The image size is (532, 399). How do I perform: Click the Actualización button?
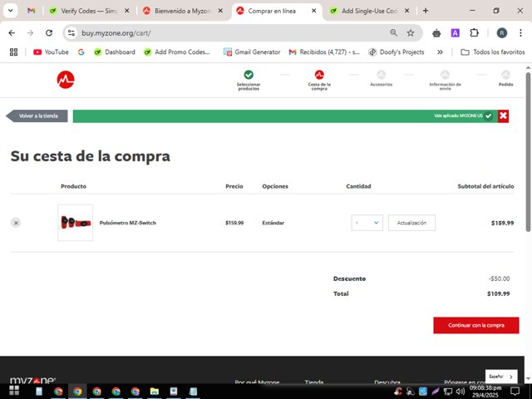(411, 223)
